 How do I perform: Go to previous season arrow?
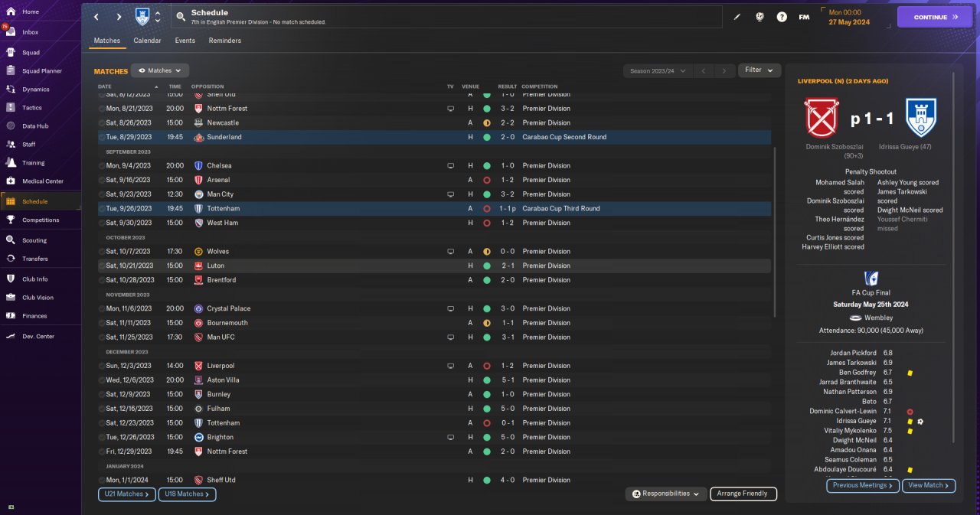704,70
